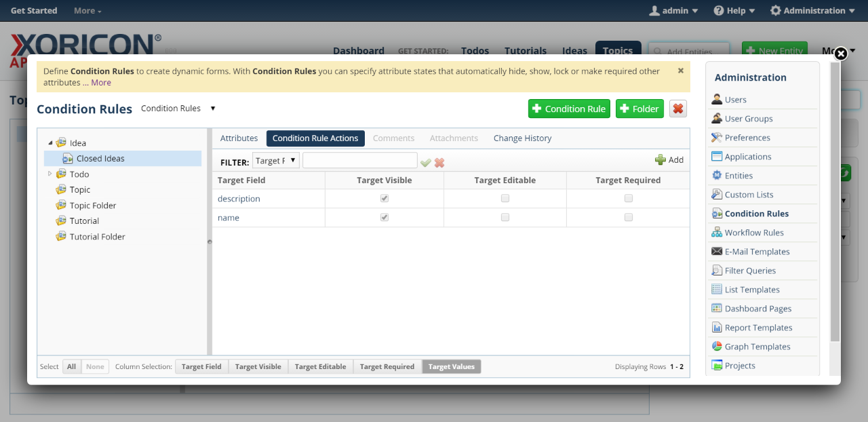This screenshot has height=422, width=868.
Task: Click the red clear filter X icon
Action: (439, 162)
